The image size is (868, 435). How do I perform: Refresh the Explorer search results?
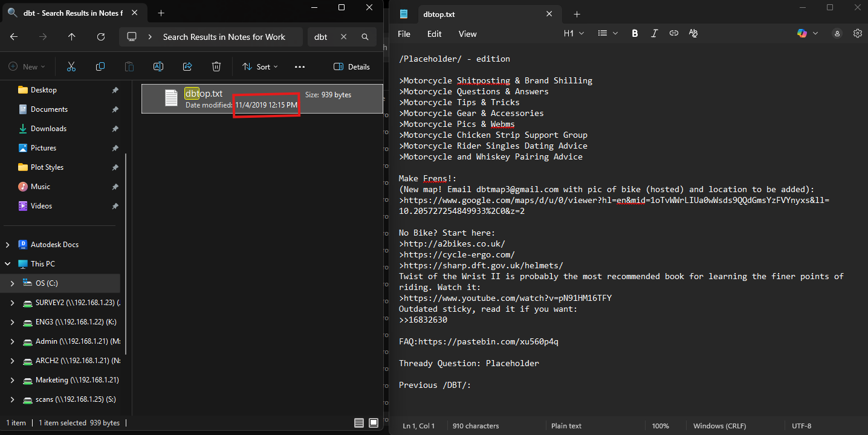click(101, 37)
